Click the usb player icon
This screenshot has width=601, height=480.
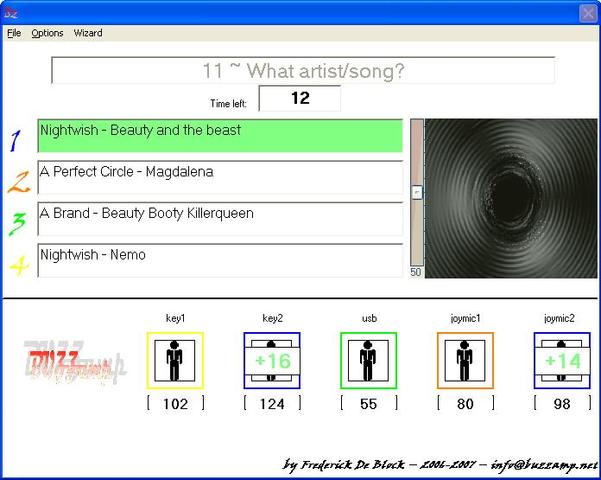369,360
